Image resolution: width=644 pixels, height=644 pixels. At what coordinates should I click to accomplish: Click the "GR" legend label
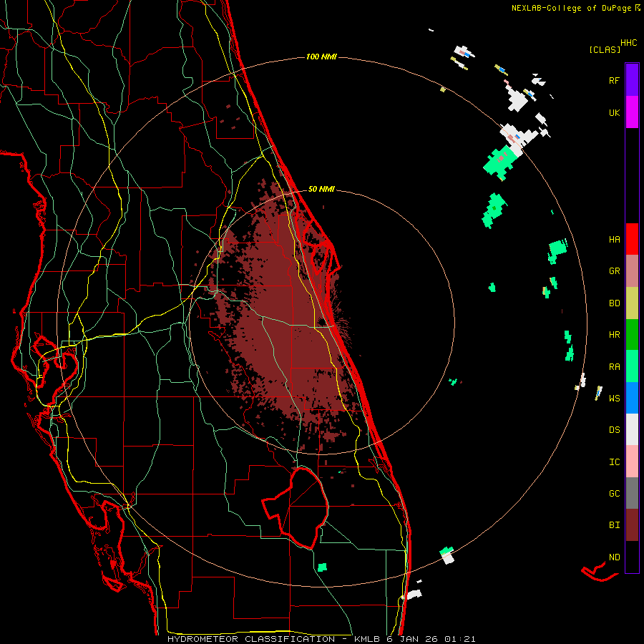click(x=614, y=271)
